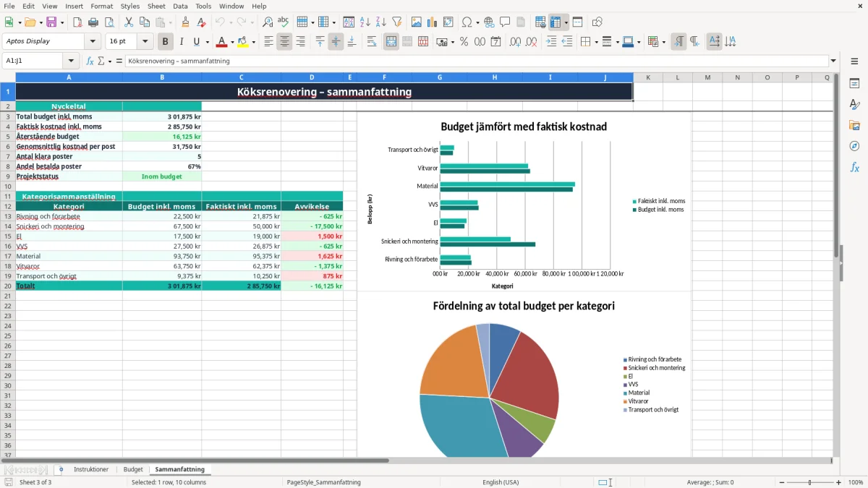Open the Data menu

180,6
